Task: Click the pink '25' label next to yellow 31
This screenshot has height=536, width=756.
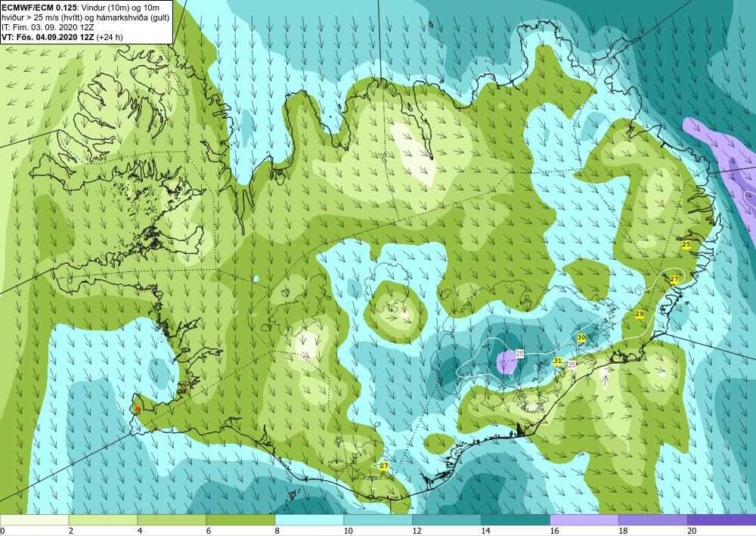Action: [x=572, y=364]
